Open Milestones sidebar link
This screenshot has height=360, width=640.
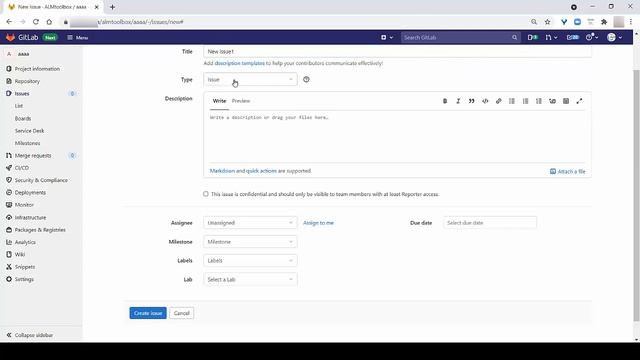[27, 143]
